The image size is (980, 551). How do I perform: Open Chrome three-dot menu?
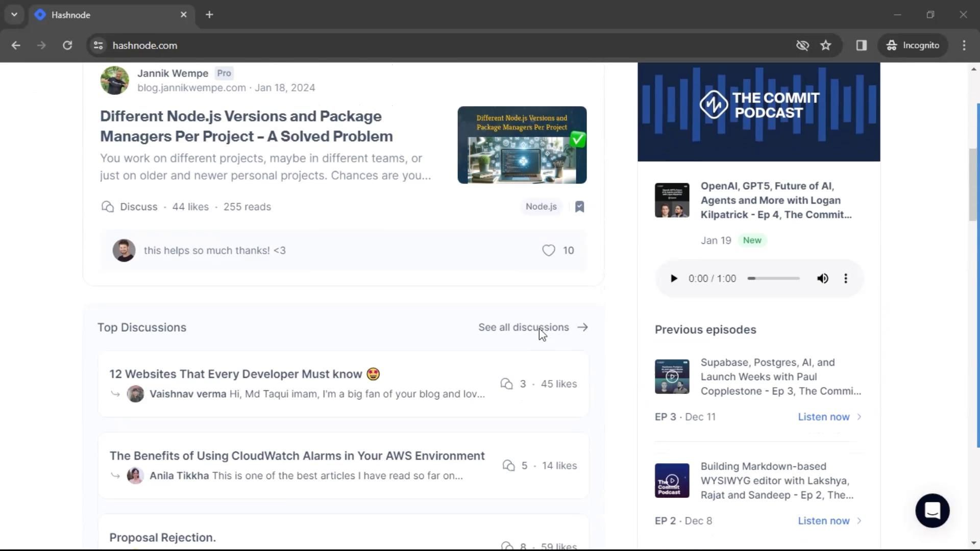[x=964, y=45]
